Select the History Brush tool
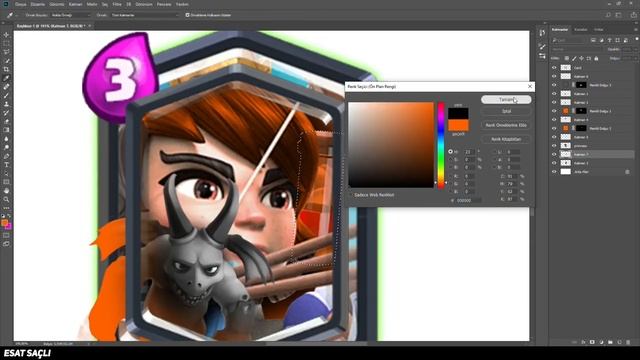The width and height of the screenshot is (640, 360). pyautogui.click(x=6, y=113)
